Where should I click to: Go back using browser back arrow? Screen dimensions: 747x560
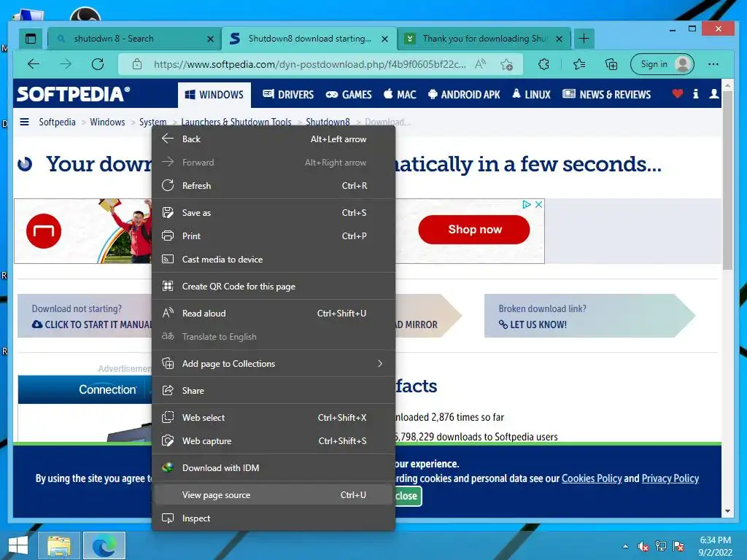34,64
